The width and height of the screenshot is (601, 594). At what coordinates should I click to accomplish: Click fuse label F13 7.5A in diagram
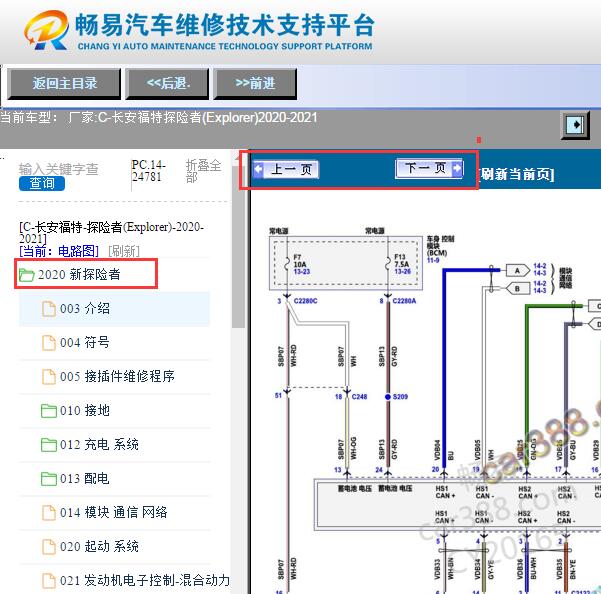pyautogui.click(x=402, y=261)
